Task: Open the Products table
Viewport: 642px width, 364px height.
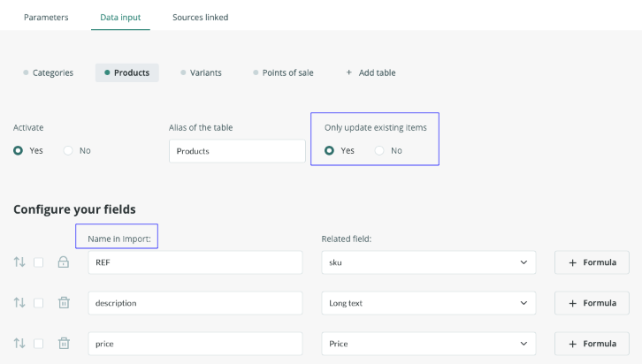Action: coord(127,72)
